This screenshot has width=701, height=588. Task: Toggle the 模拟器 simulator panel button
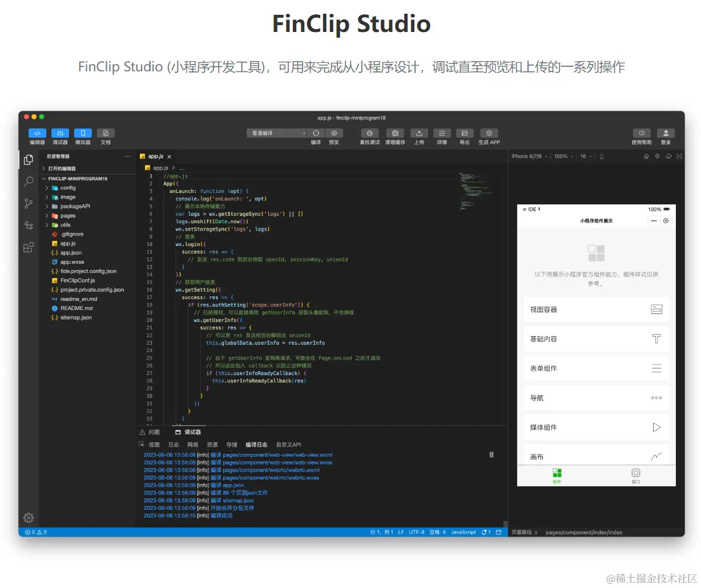83,133
